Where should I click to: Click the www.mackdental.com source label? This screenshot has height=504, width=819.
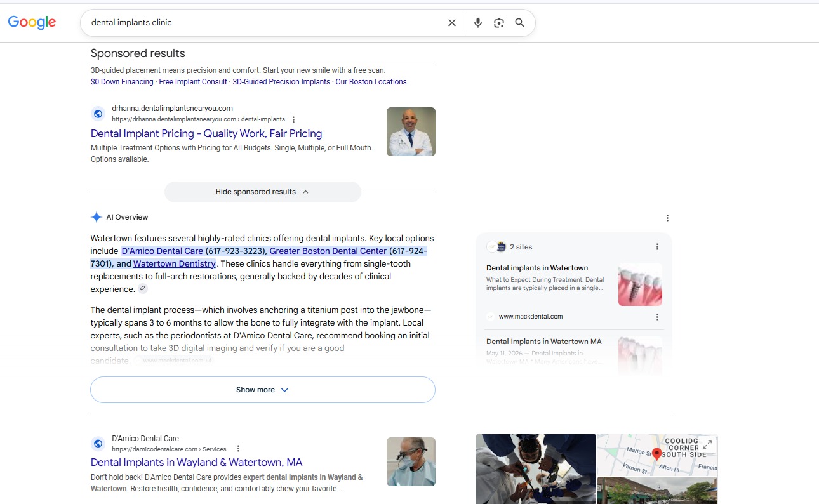coord(531,317)
